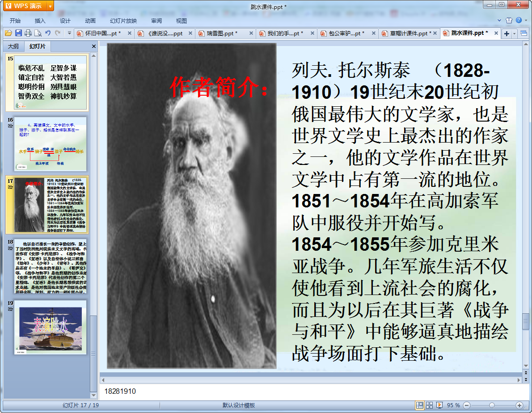Open the 设计 ribbon tab
The width and height of the screenshot is (532, 413).
pos(65,21)
